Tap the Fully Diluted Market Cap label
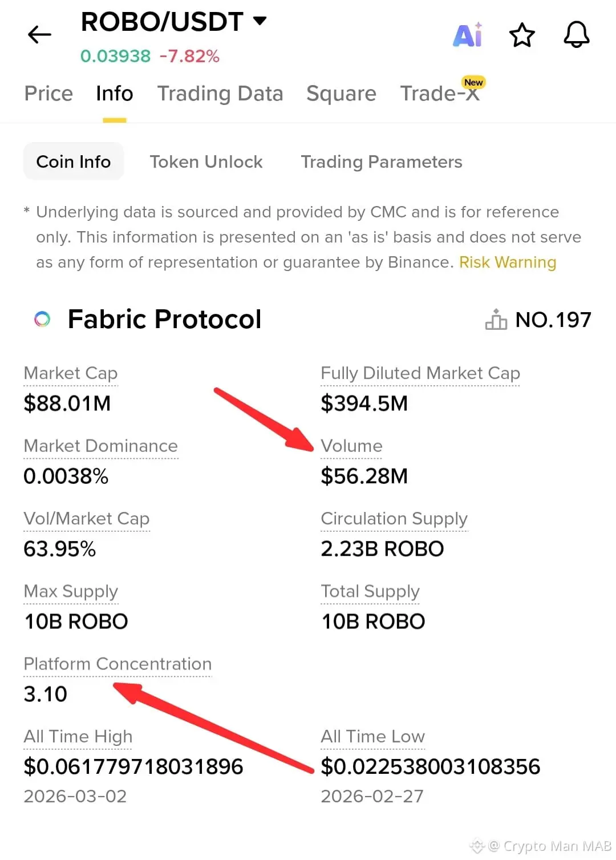Viewport: 616px width, 860px height. click(x=420, y=373)
